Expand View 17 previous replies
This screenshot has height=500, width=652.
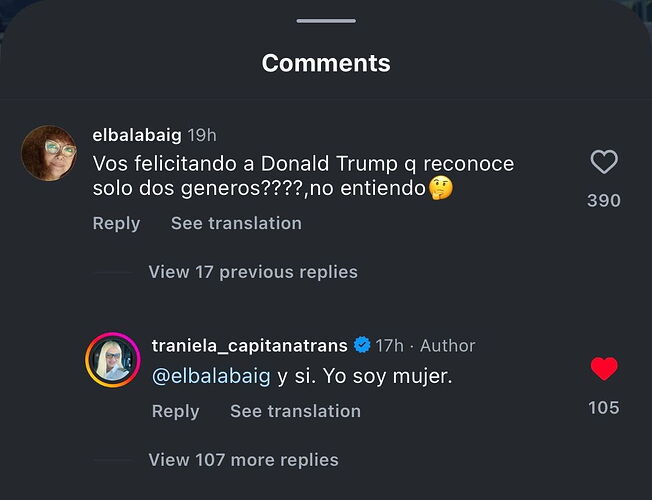click(x=253, y=272)
